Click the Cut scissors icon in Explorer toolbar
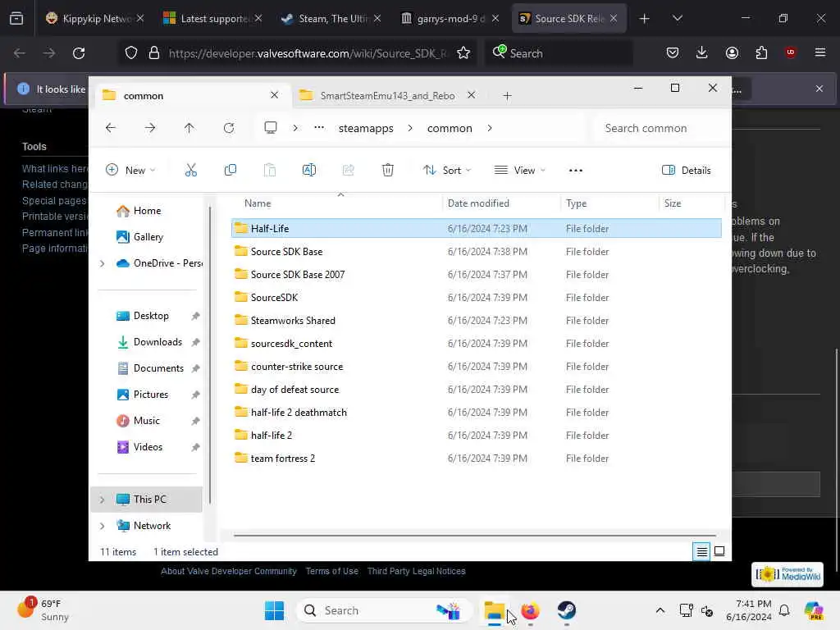Image resolution: width=840 pixels, height=630 pixels. (x=190, y=171)
